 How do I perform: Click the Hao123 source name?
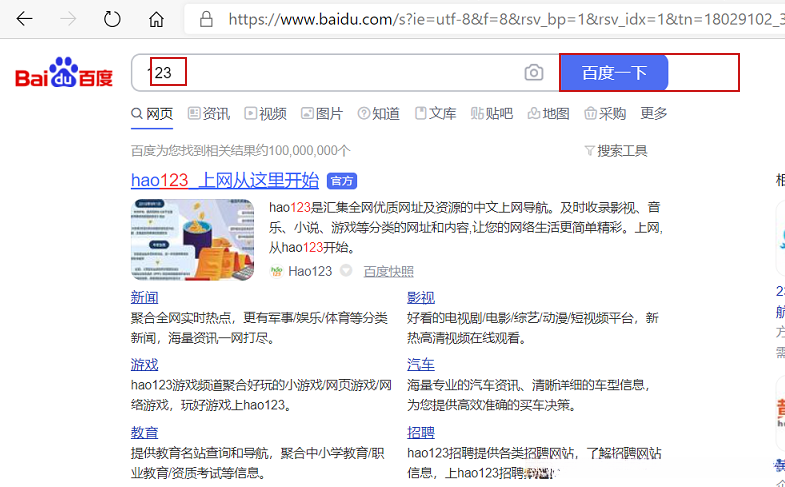click(310, 271)
